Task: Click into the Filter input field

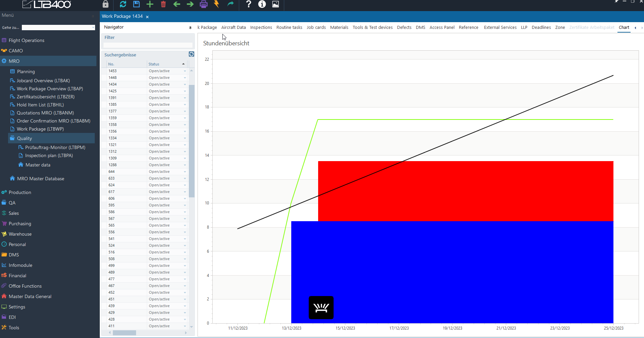Action: point(148,45)
